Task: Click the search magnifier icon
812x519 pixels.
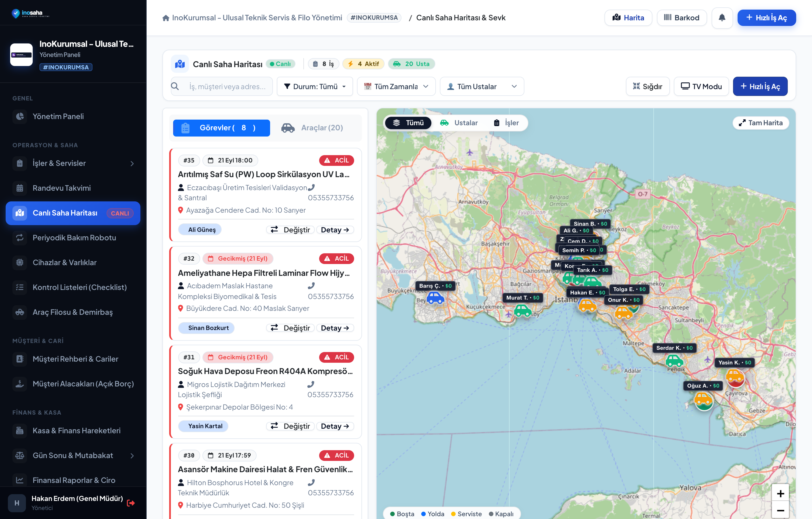Action: tap(175, 86)
